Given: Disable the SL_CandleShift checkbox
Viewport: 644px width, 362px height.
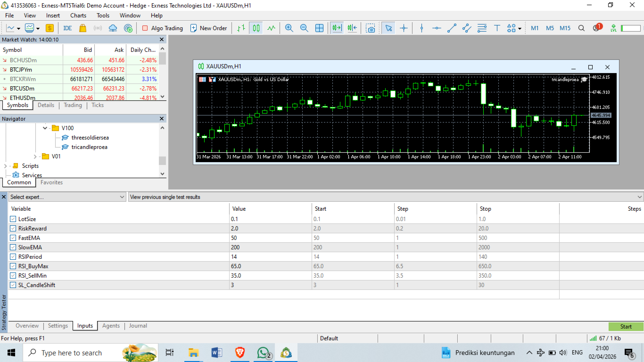Looking at the screenshot, I should (x=13, y=285).
